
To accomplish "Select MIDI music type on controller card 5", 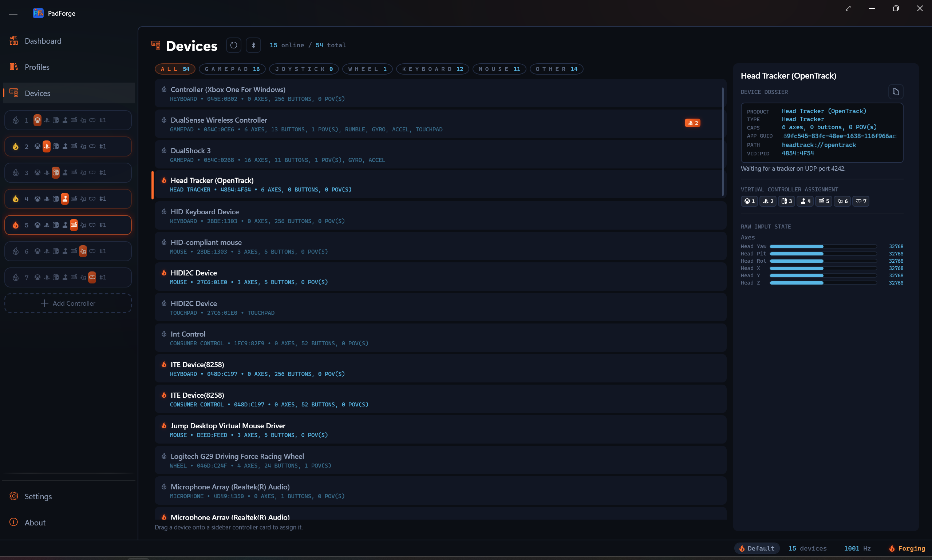I will (83, 225).
